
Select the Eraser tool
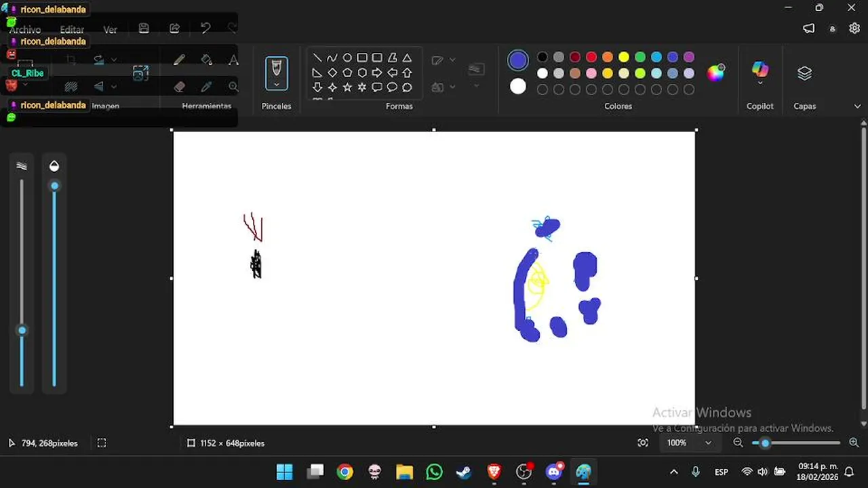pos(179,87)
